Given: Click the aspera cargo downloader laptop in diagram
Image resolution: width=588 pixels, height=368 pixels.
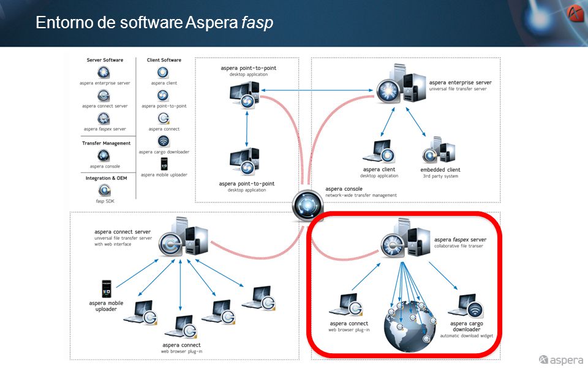Looking at the screenshot, I should pyautogui.click(x=466, y=307).
